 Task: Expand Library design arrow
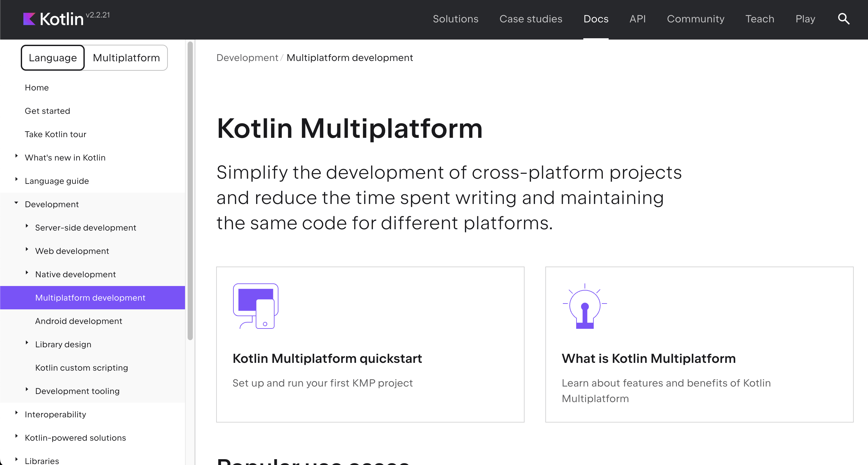click(27, 343)
